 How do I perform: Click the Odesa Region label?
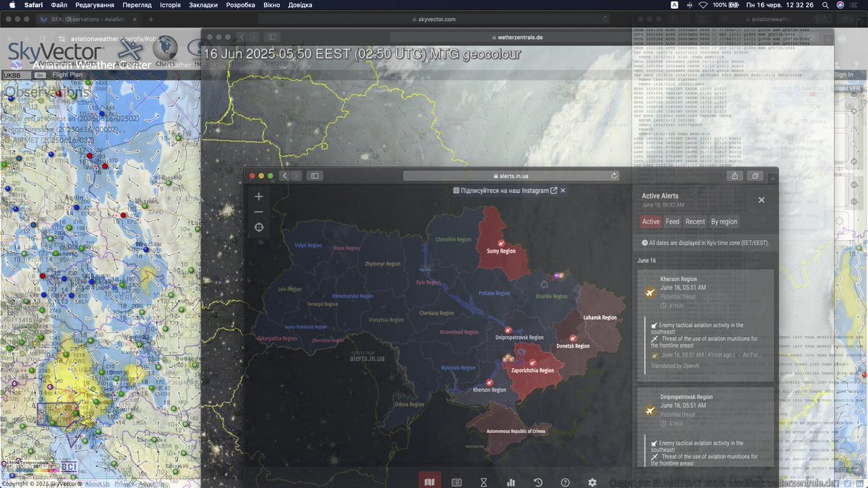coord(409,404)
